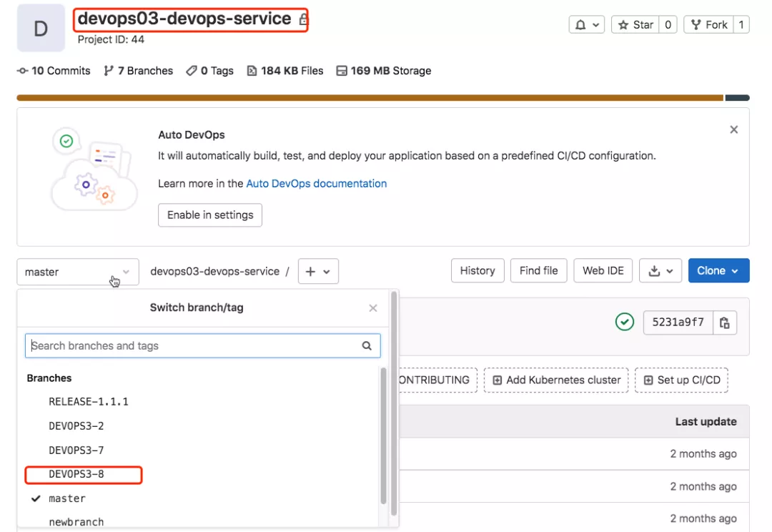The image size is (772, 532).
Task: Dismiss the Auto DevOps banner
Action: pos(733,129)
